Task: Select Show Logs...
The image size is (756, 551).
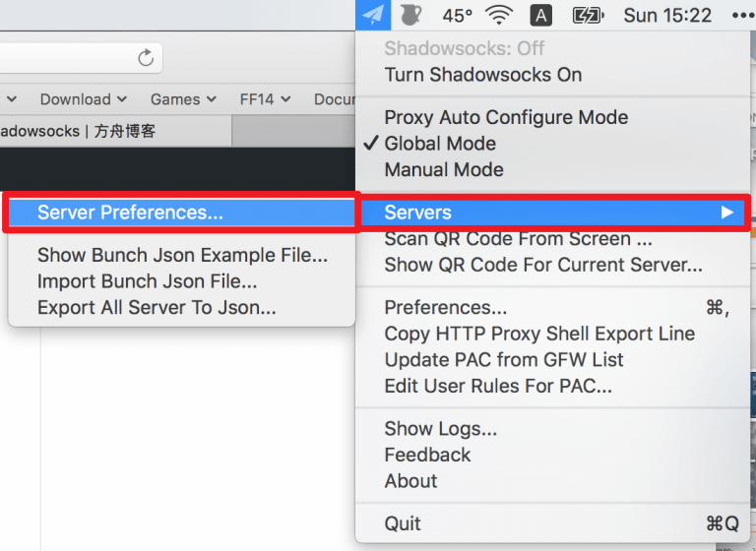Action: click(x=552, y=429)
